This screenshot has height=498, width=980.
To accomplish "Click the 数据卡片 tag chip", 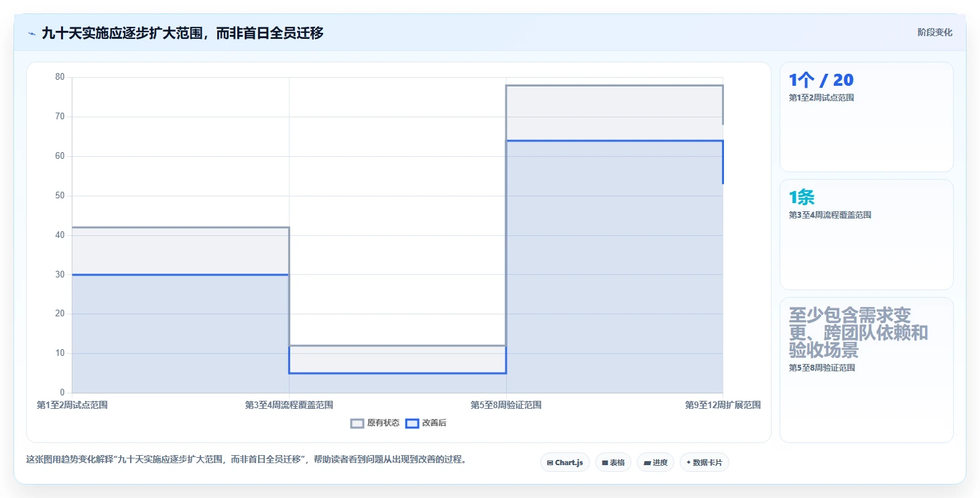I will pyautogui.click(x=705, y=462).
